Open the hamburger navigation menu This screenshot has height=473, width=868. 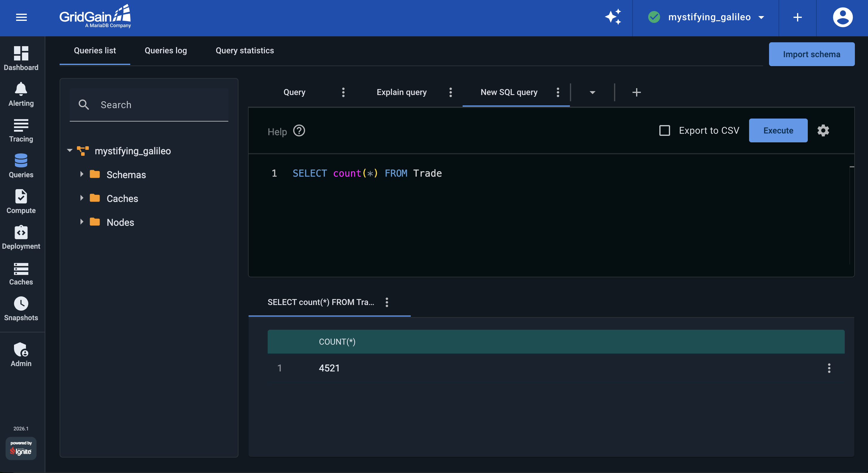pyautogui.click(x=21, y=17)
